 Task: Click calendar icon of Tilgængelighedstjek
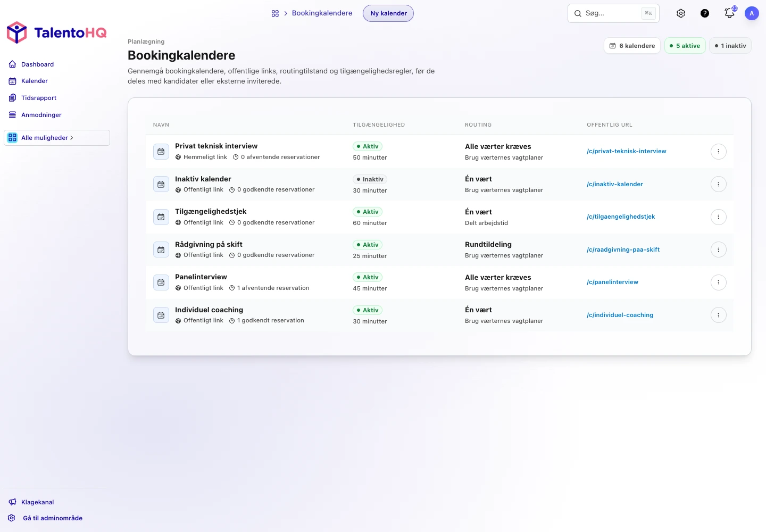pyautogui.click(x=161, y=217)
